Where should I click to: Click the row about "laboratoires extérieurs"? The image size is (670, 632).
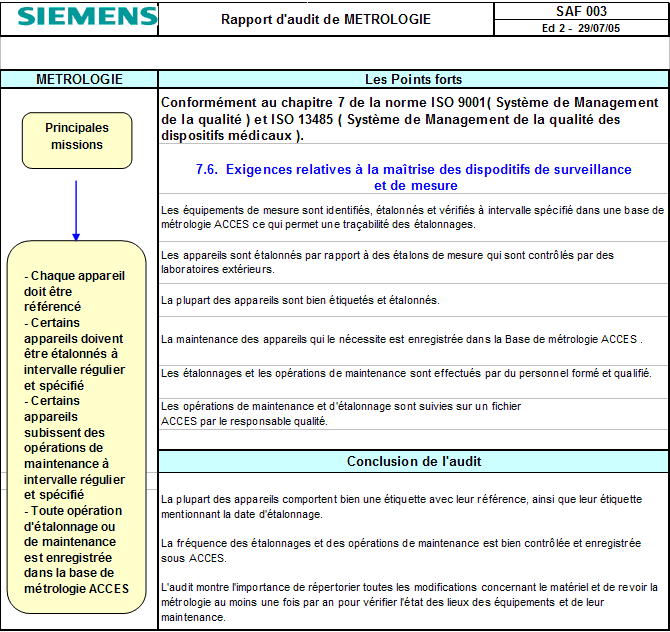[410, 262]
